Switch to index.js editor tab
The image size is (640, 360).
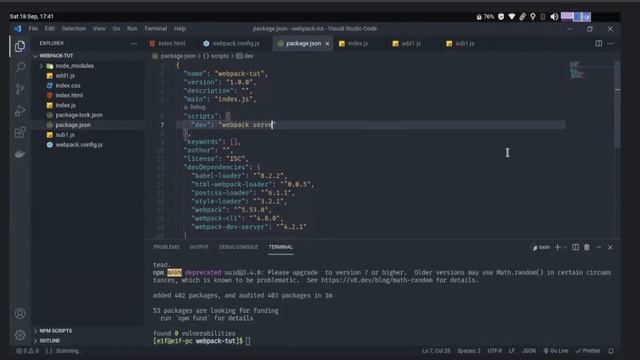(358, 43)
